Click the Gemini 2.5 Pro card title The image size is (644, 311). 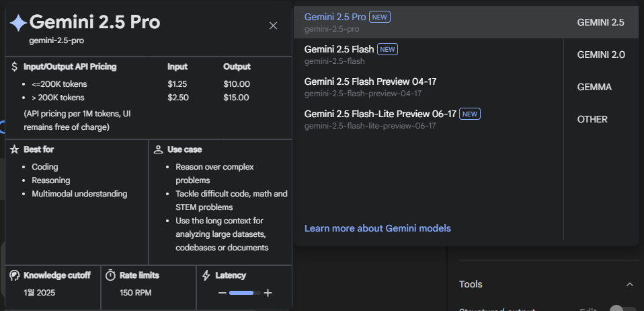point(95,22)
